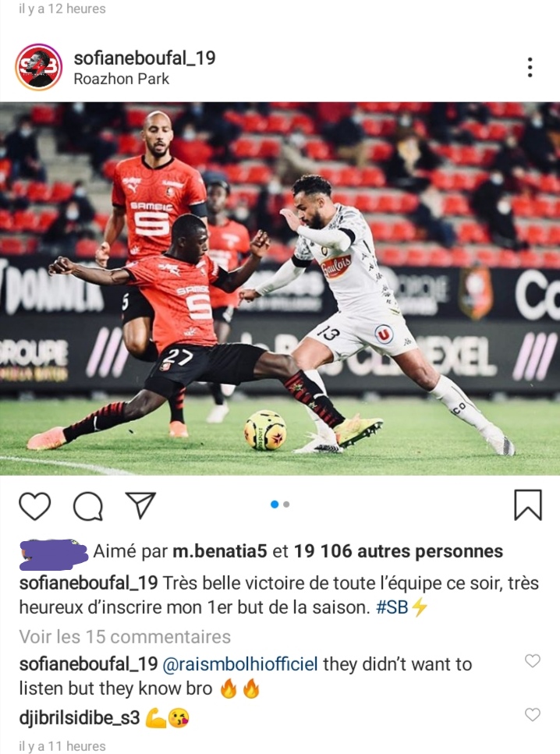
Task: Open the three-dot post options menu
Action: click(530, 67)
